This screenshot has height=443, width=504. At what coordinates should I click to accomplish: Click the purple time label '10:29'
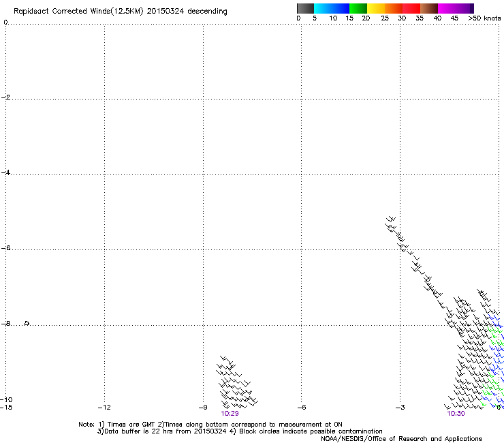230,414
